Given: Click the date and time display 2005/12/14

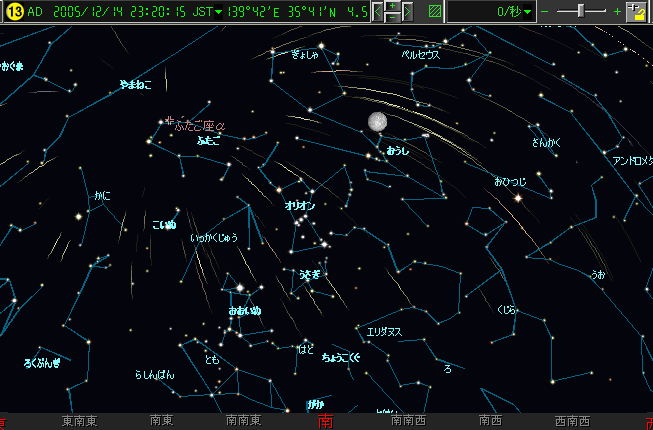Looking at the screenshot, I should pyautogui.click(x=98, y=12).
